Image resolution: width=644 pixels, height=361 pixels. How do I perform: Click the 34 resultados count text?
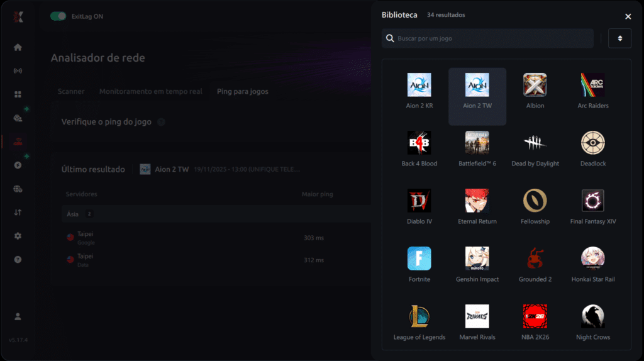coord(446,15)
